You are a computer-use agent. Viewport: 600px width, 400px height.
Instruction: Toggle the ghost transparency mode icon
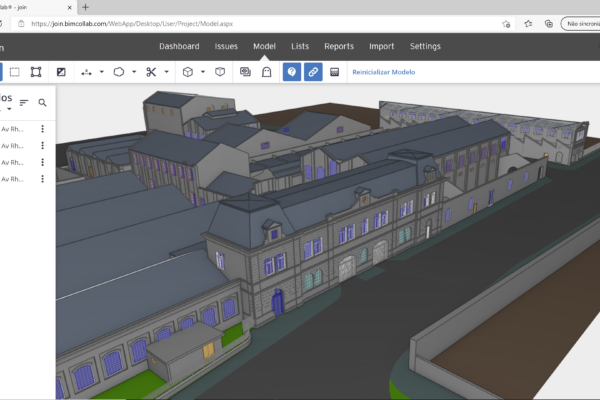[x=267, y=72]
